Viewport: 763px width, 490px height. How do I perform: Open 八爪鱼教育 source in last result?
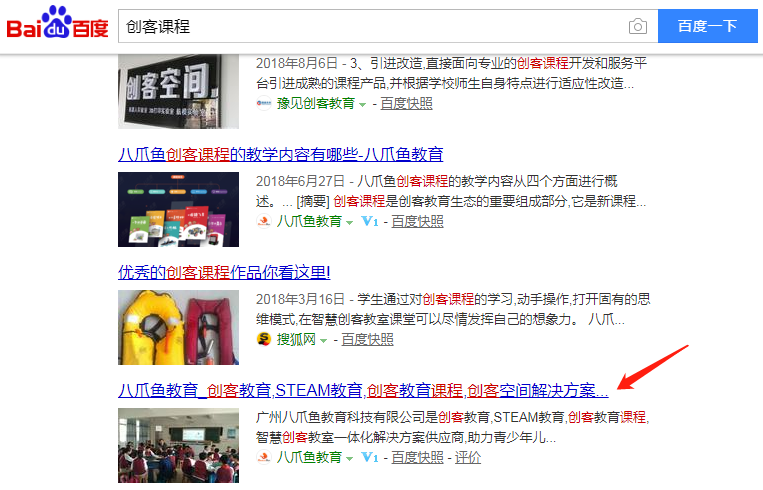pos(309,457)
